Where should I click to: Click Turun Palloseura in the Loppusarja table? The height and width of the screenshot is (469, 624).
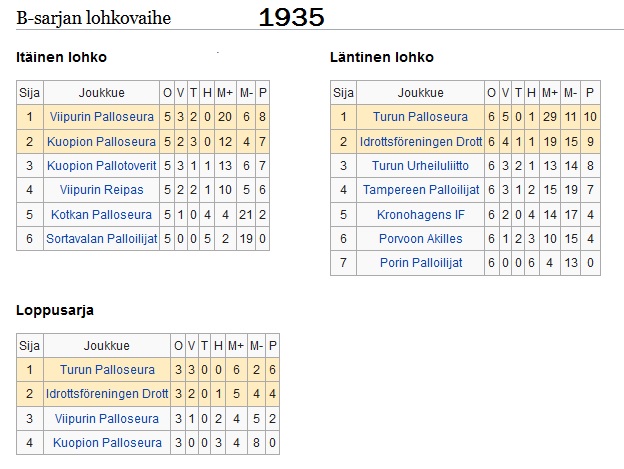click(105, 370)
